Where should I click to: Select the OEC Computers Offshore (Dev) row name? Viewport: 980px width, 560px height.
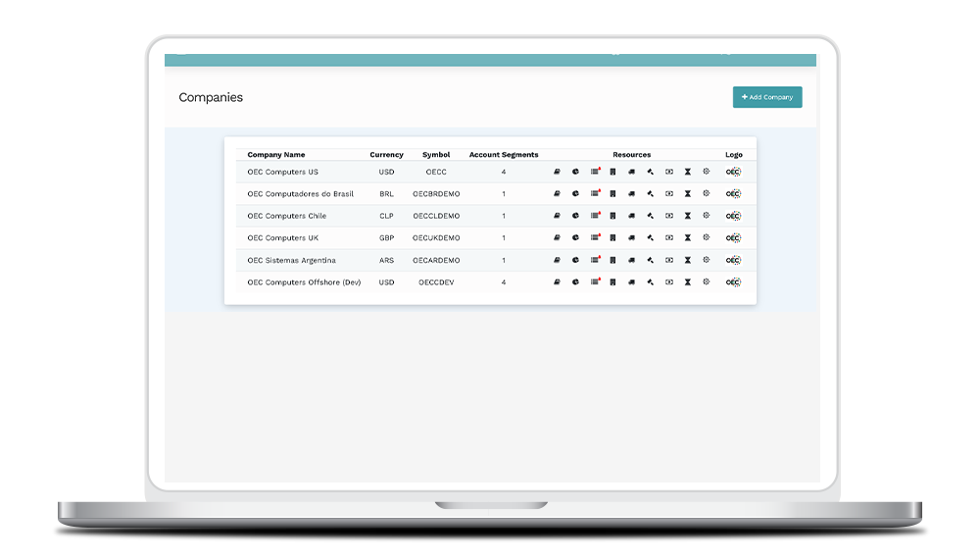pos(304,282)
